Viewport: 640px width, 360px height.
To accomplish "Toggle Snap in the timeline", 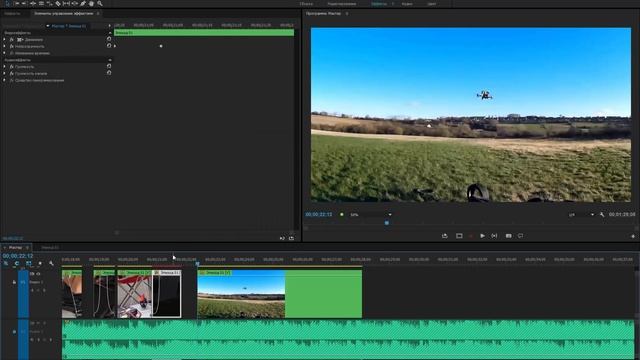I will (17, 263).
